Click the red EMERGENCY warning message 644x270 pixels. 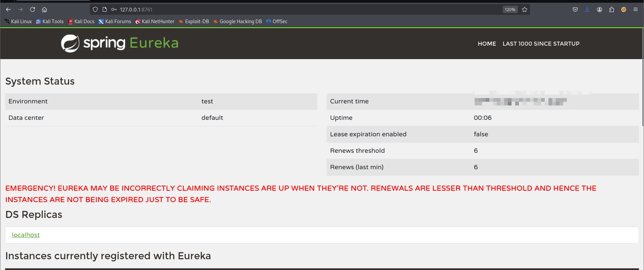(301, 194)
